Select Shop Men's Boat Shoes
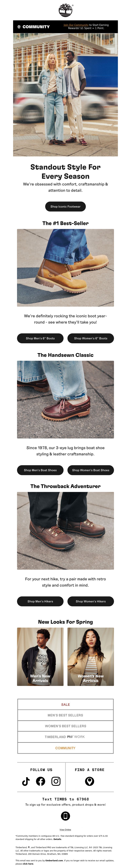The image size is (131, 868). 40,470
